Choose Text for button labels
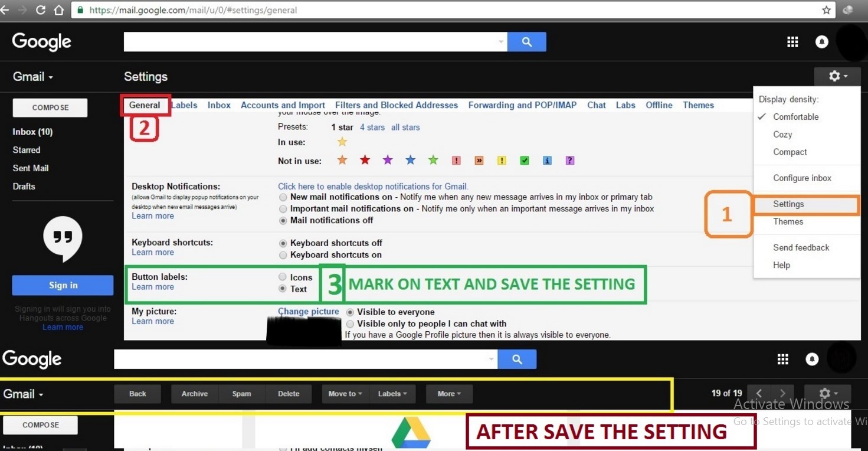This screenshot has width=868, height=451. tap(283, 289)
